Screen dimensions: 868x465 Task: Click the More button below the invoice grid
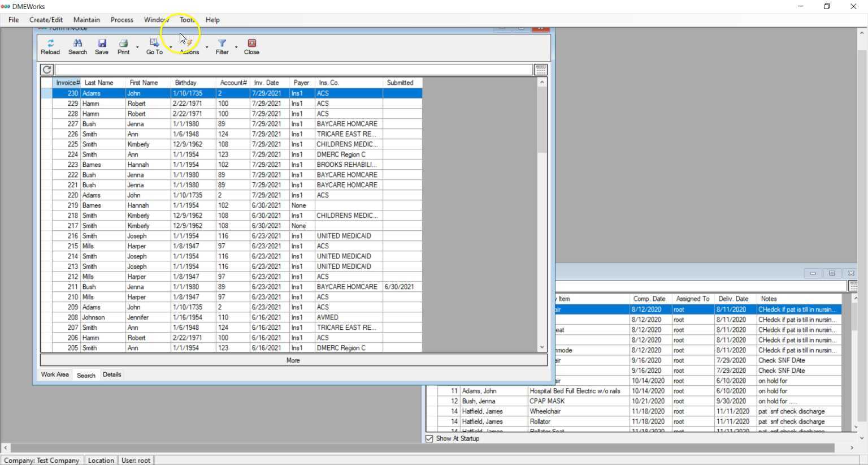coord(293,360)
